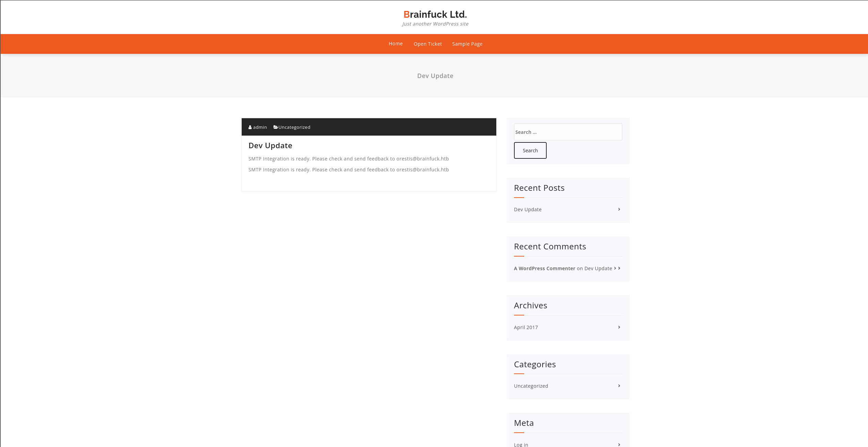The height and width of the screenshot is (447, 868).
Task: Click chevron arrow beside April 2017 archive
Action: click(619, 327)
